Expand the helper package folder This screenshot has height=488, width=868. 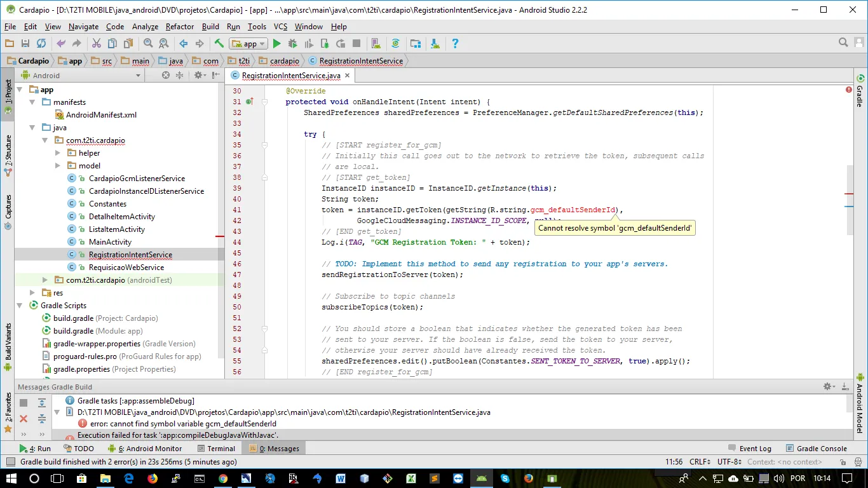click(57, 153)
